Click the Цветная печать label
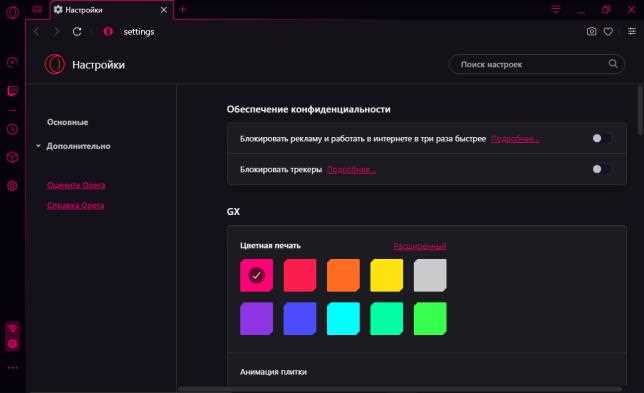This screenshot has height=393, width=644. point(270,246)
